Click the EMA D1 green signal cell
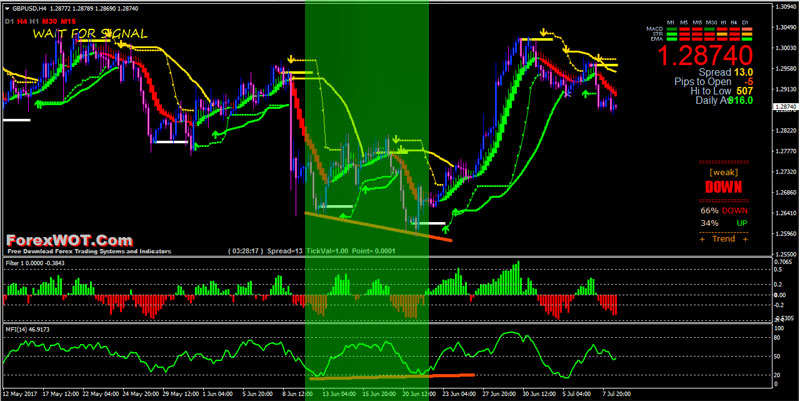800x401 pixels. click(746, 38)
